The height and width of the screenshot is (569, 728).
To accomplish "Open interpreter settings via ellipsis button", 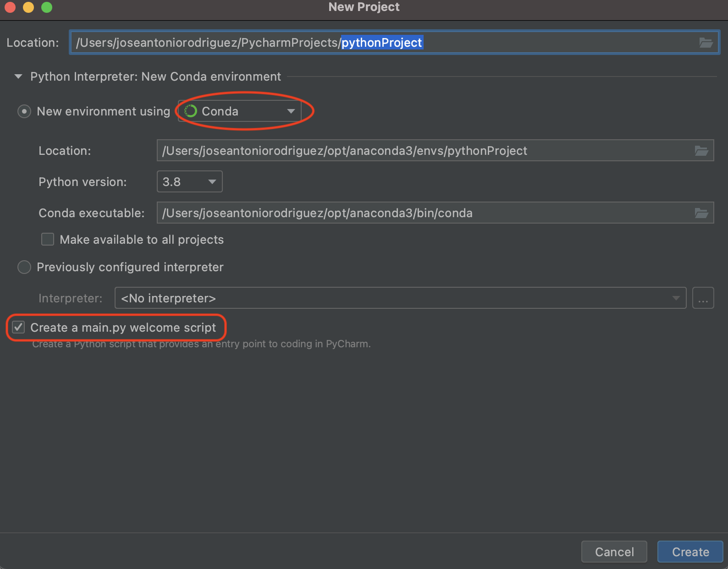I will click(703, 298).
